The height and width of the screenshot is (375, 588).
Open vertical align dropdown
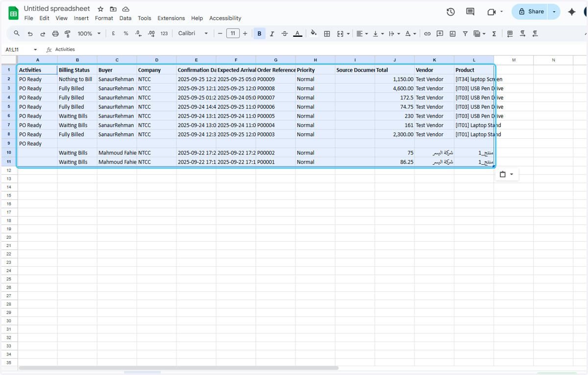(378, 34)
